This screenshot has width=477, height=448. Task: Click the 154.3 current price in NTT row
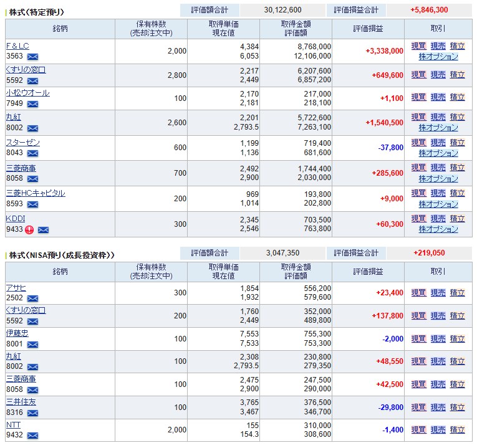pos(249,434)
